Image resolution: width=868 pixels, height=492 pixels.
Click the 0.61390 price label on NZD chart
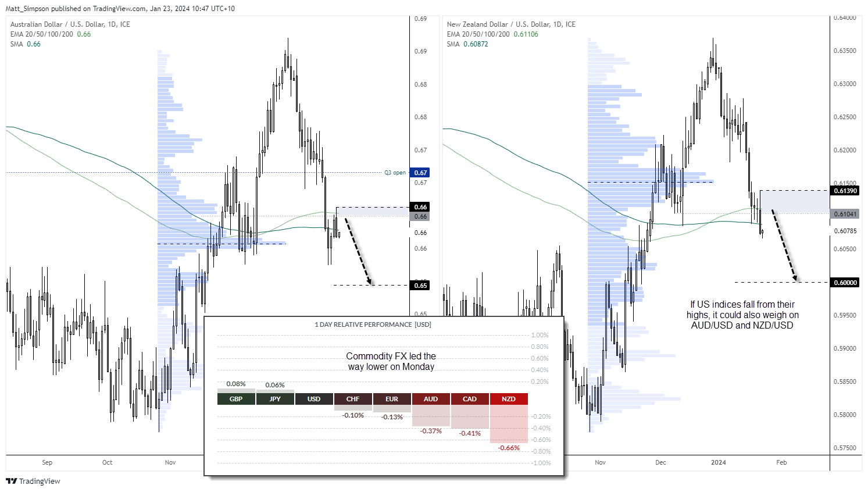click(845, 191)
